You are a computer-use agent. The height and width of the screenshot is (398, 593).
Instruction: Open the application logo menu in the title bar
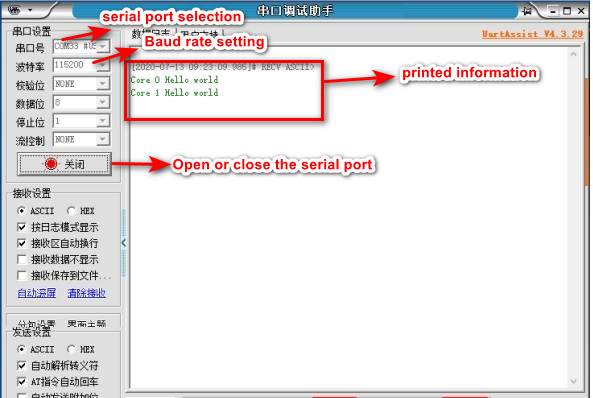click(x=14, y=9)
